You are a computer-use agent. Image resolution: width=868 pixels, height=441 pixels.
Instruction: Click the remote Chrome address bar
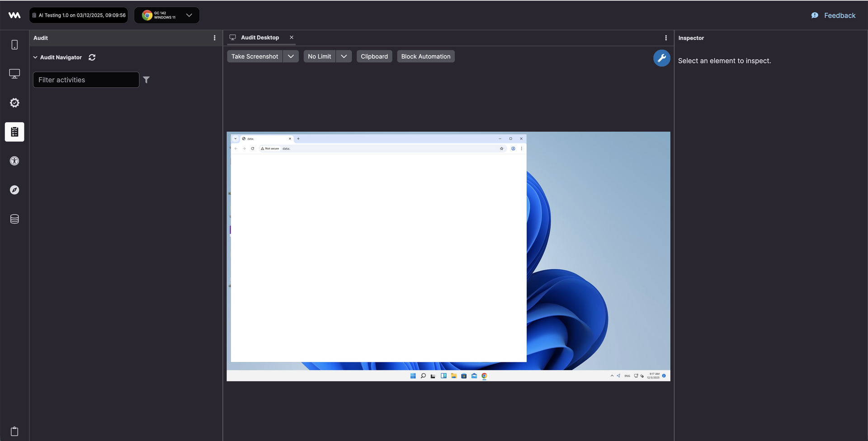(382, 149)
